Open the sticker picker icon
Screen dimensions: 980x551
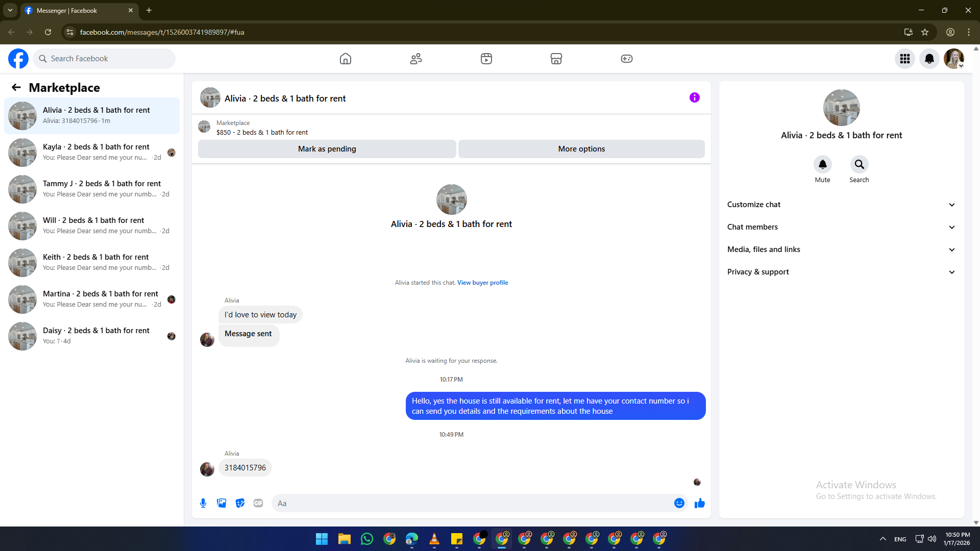240,503
